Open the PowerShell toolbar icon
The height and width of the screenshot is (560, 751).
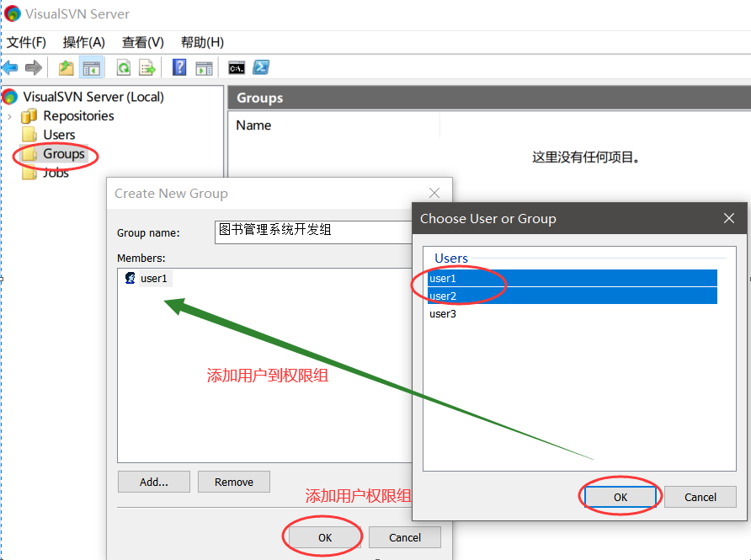pos(261,67)
